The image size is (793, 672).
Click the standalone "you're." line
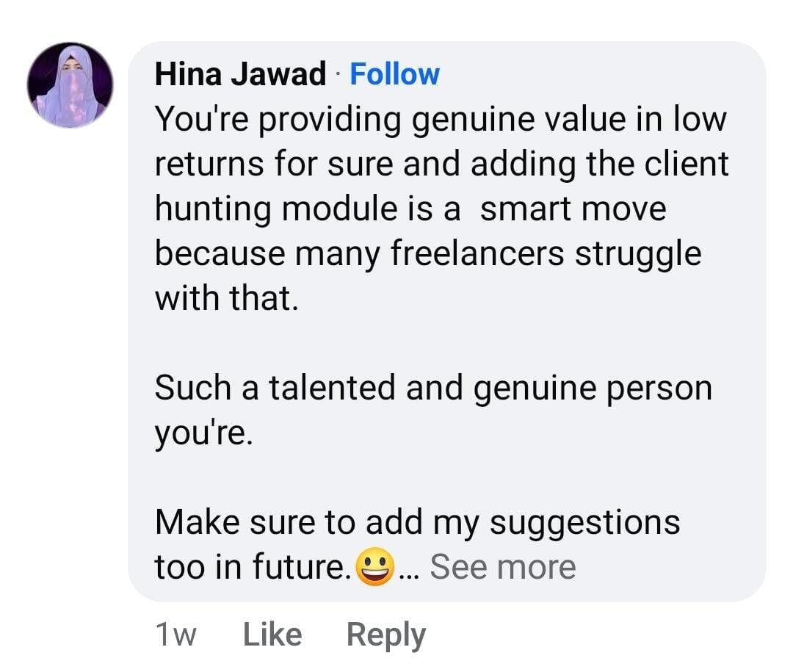(203, 433)
